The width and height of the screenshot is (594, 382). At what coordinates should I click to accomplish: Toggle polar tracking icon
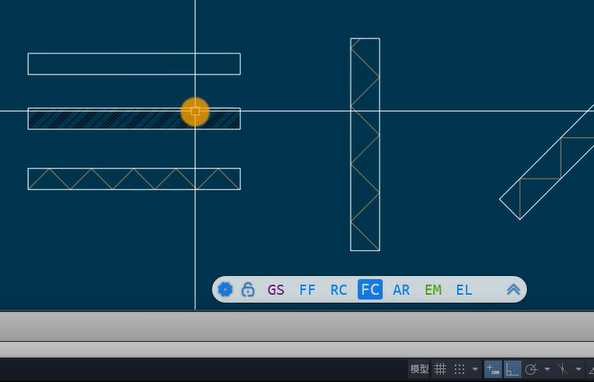[x=531, y=369]
